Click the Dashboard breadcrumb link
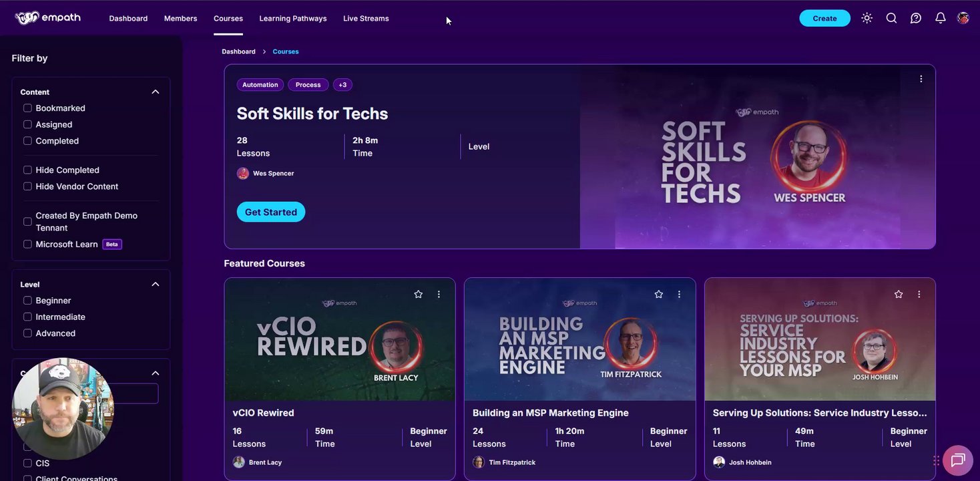980x481 pixels. pos(238,51)
